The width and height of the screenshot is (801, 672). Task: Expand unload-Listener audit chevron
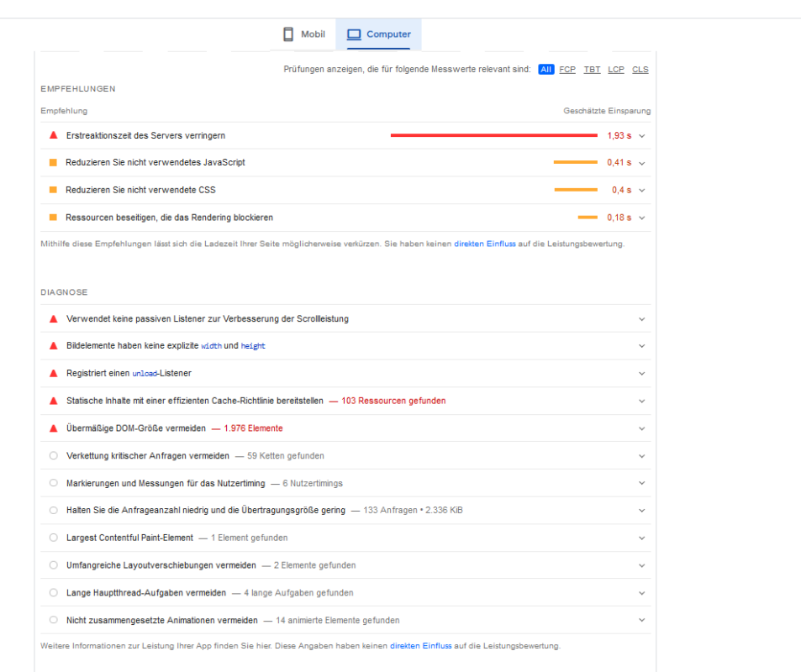(642, 374)
